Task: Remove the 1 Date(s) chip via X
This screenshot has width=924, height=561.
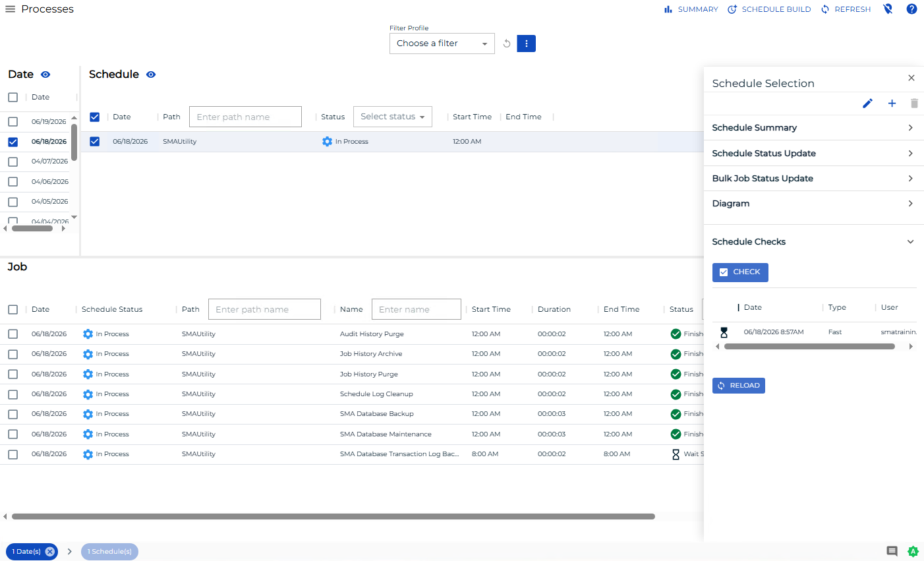Action: coord(49,552)
